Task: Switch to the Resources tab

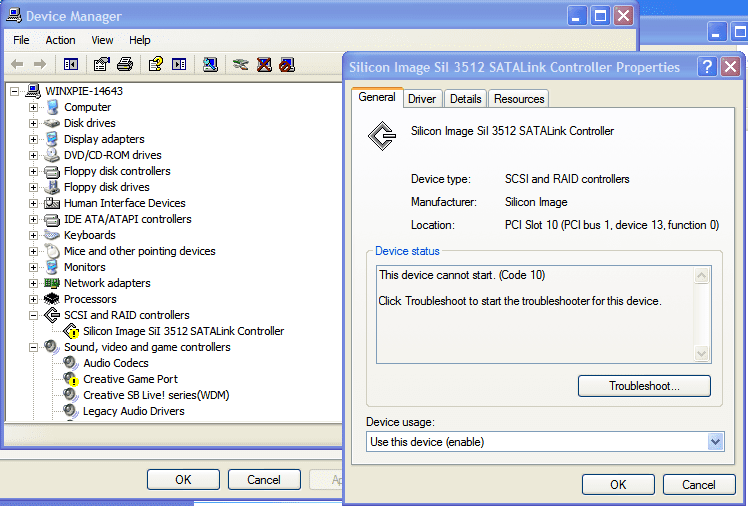Action: pos(519,99)
